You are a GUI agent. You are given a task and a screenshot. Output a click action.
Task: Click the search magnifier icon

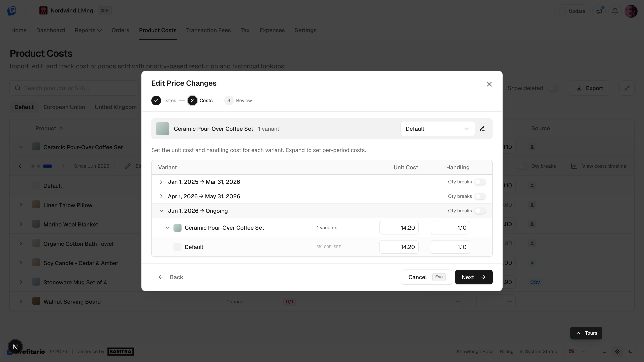(x=18, y=88)
